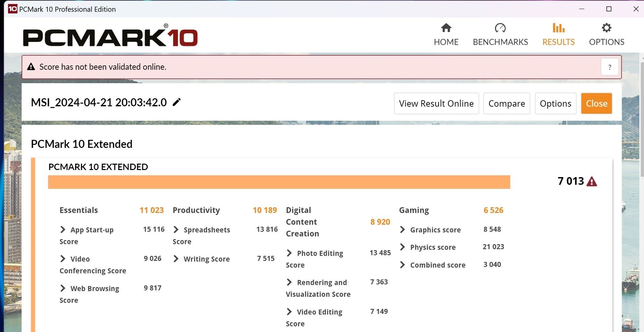
Task: Click the result name MSI_2024-04-21 20:03:42.0
Action: tap(99, 102)
